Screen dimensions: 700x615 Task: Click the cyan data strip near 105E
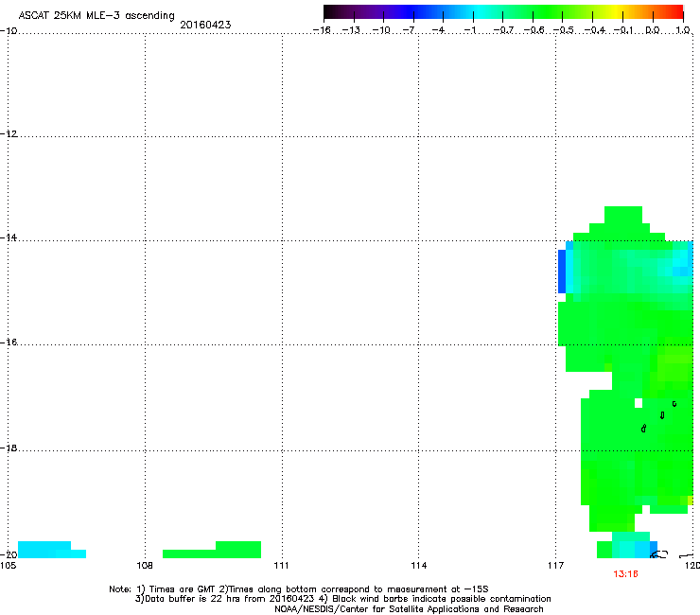[x=52, y=550]
